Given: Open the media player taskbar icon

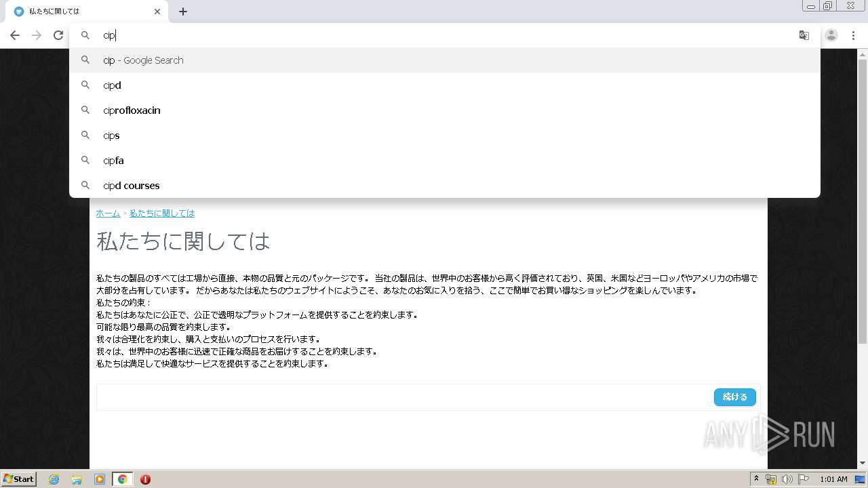Looking at the screenshot, I should [x=100, y=479].
